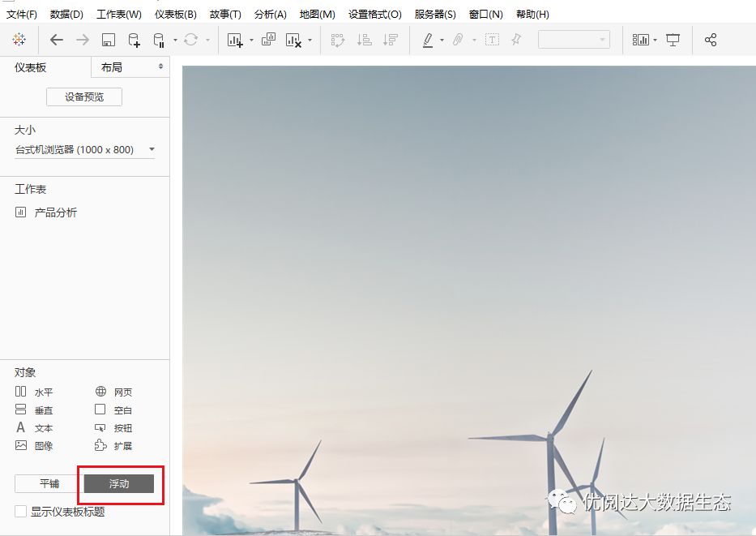Expand the highlight dropdown arrow
Image resolution: width=756 pixels, height=536 pixels.
coord(442,40)
